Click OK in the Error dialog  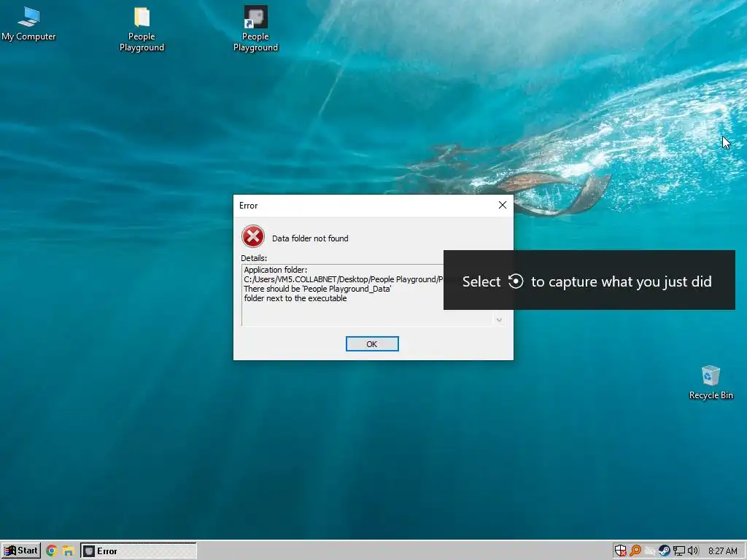[372, 344]
